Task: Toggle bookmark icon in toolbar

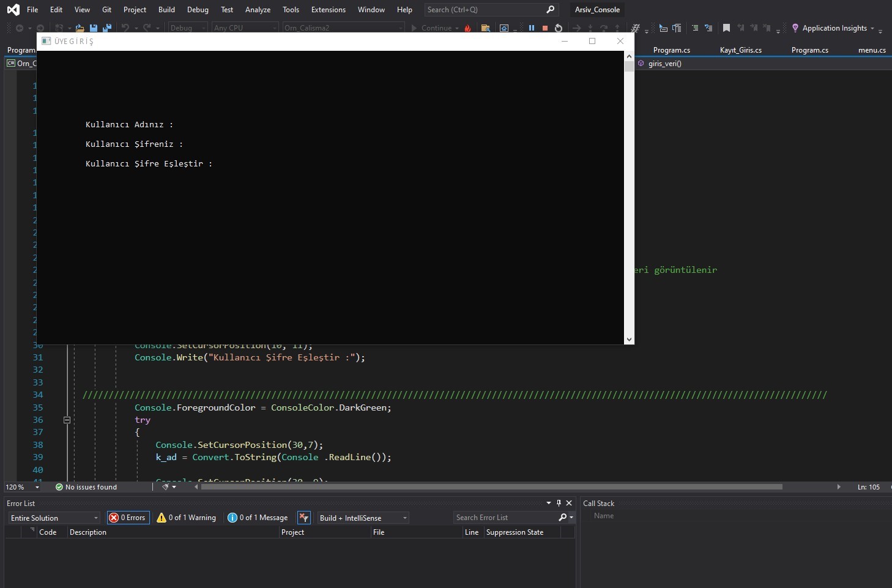Action: point(726,28)
